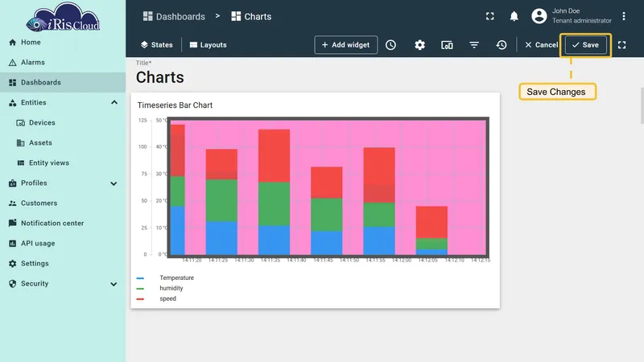Toggle humidity legend entry
644x362 pixels.
(x=171, y=288)
